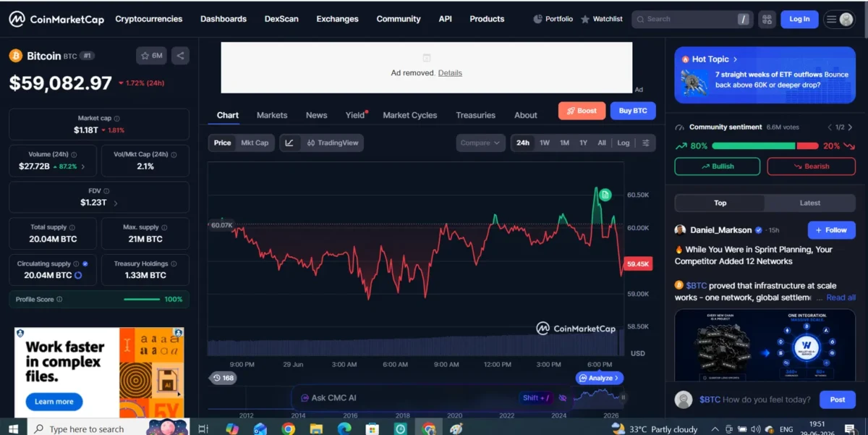Open the Cryptocurrencies menu
The image size is (868, 435).
pyautogui.click(x=149, y=19)
